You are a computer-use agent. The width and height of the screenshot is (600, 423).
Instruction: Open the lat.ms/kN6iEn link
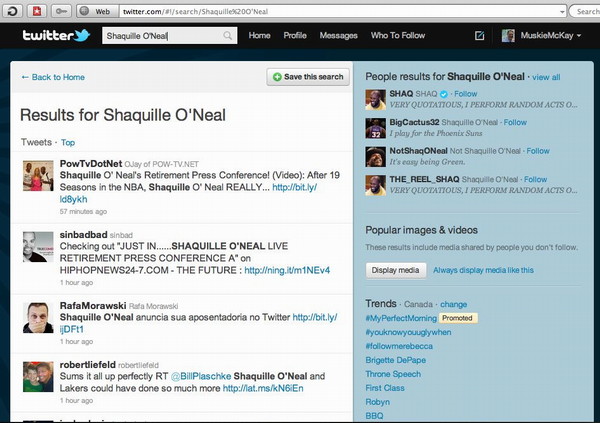263,389
